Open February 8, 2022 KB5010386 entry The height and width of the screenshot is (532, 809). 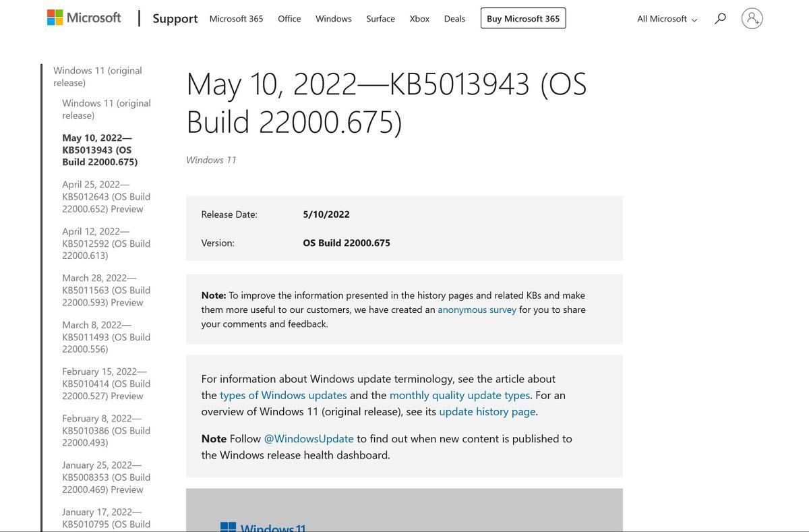point(107,430)
